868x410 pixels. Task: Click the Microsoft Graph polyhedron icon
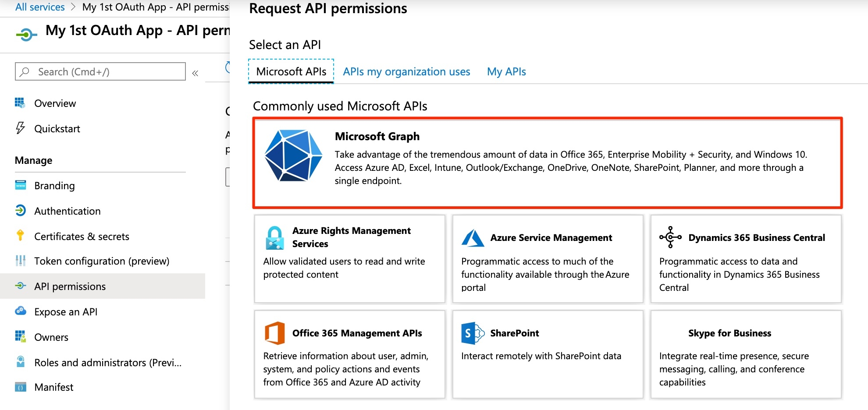[293, 156]
